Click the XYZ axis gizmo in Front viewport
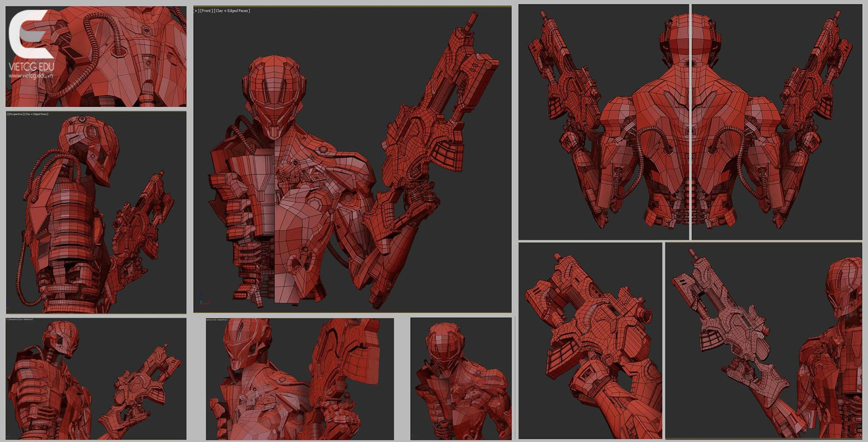This screenshot has width=868, height=442. pos(201,299)
